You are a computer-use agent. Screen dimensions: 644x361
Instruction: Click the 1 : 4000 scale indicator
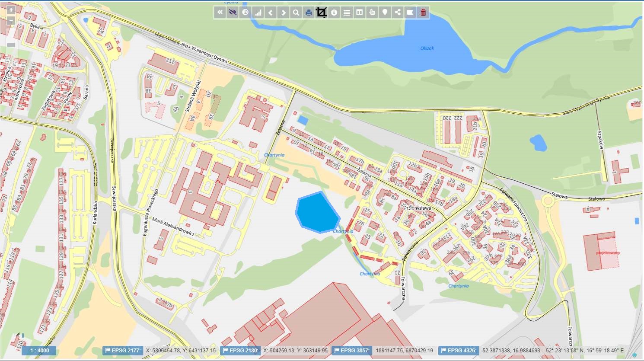click(x=39, y=351)
